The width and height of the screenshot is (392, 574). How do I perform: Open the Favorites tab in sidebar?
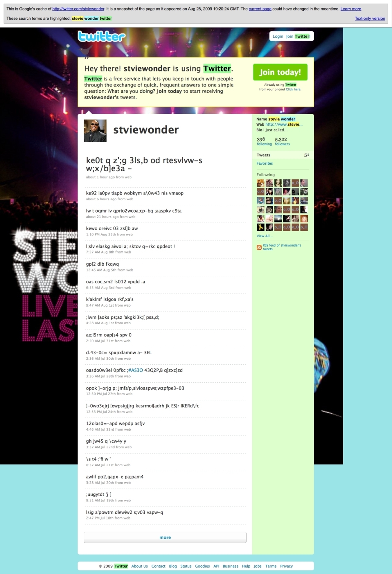click(x=265, y=163)
